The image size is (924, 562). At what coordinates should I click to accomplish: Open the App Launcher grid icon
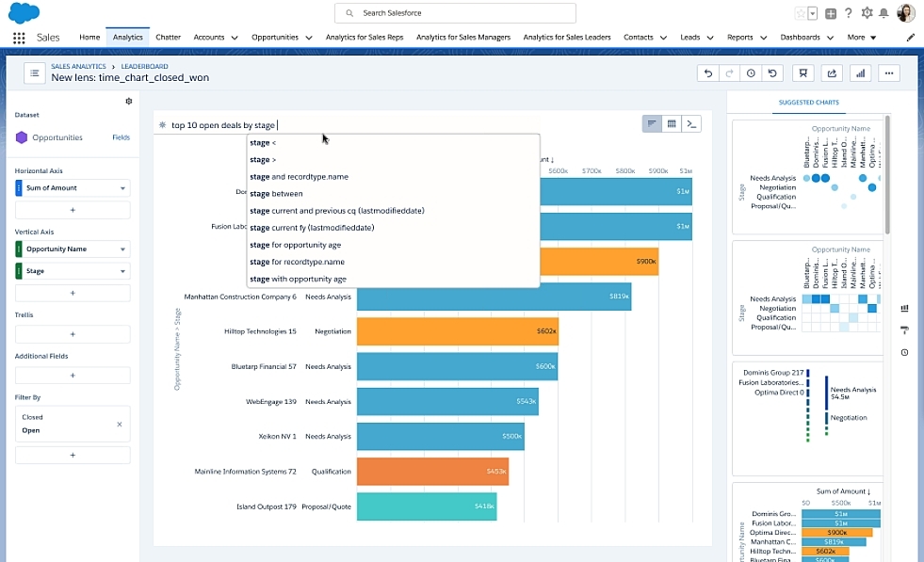pyautogui.click(x=19, y=38)
